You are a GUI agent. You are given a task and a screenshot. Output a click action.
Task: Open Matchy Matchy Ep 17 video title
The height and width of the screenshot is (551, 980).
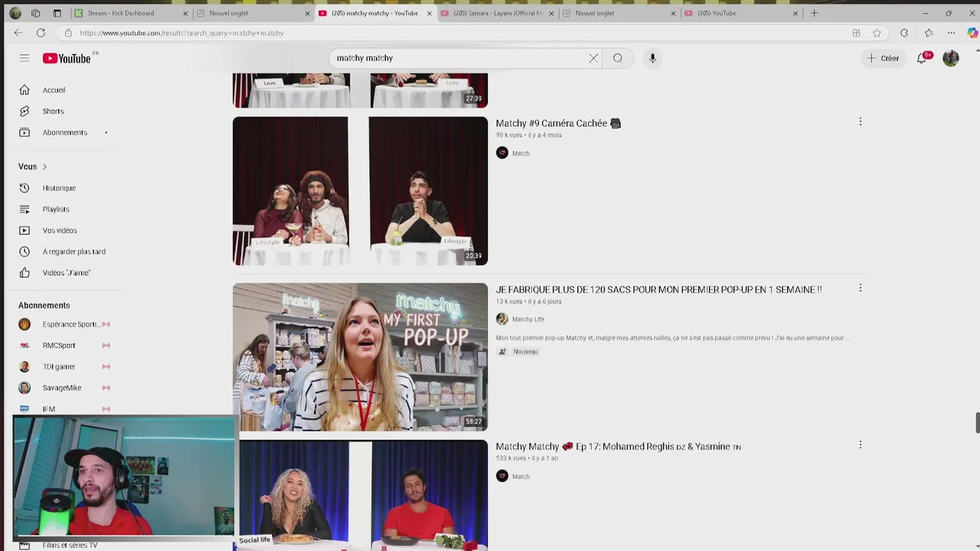coord(618,447)
